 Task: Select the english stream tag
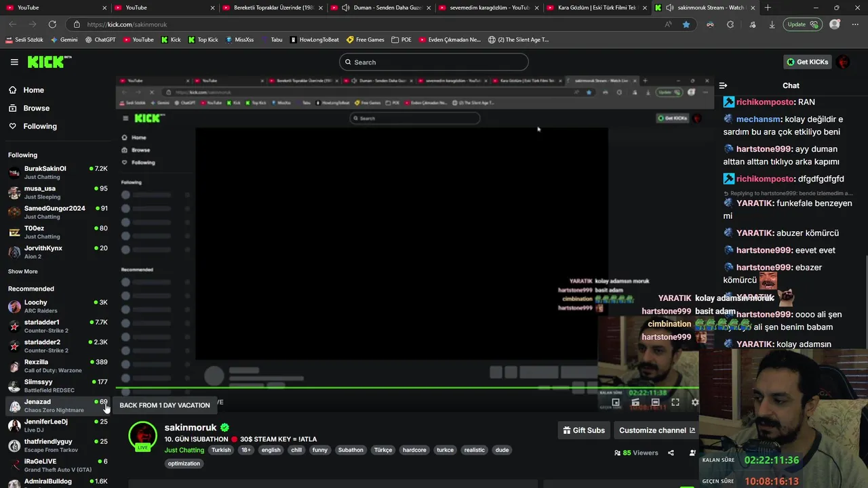point(271,450)
